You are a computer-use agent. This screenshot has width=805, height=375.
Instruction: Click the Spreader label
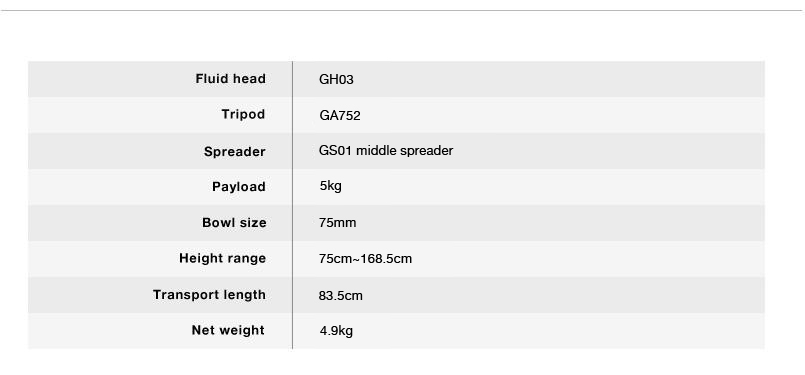(235, 152)
